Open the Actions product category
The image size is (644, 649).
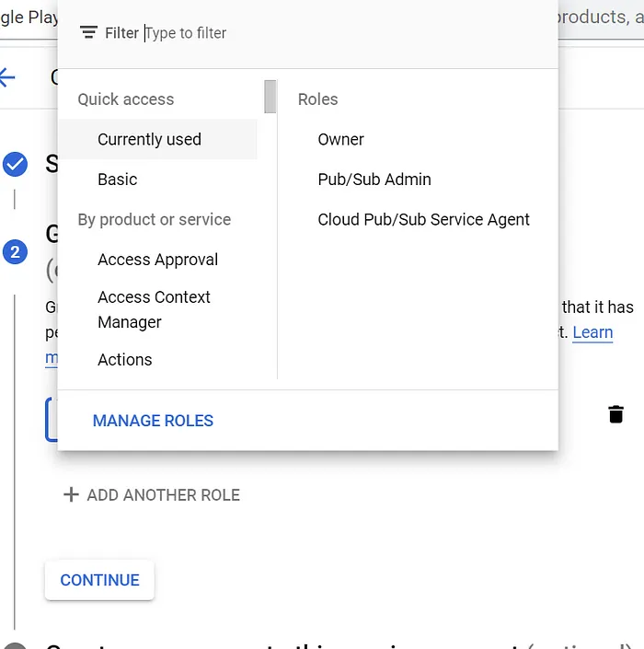coord(125,360)
